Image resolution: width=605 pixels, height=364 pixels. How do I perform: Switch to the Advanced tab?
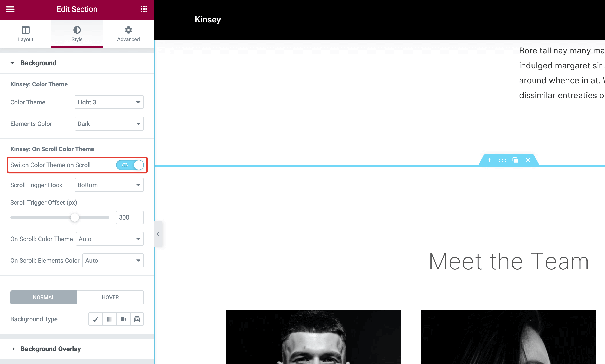click(x=129, y=34)
